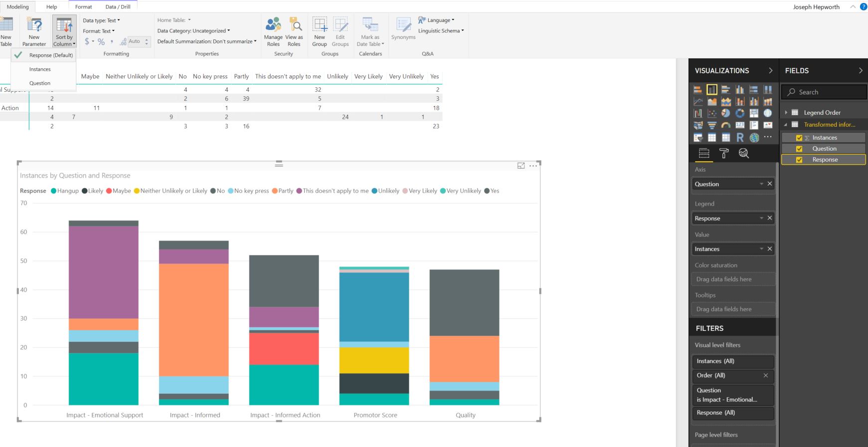Click the Search fields box

(x=824, y=92)
